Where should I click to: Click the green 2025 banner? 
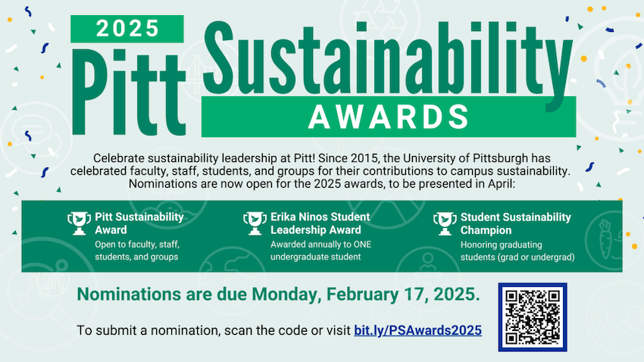tap(127, 29)
